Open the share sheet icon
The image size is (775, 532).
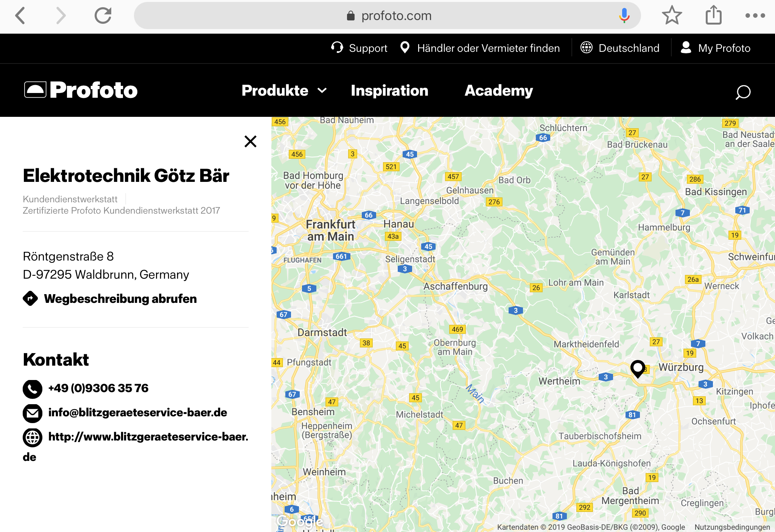click(714, 16)
